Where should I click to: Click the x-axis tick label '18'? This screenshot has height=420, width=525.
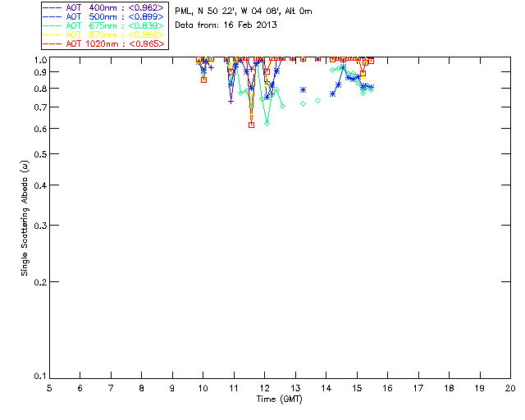pos(450,388)
